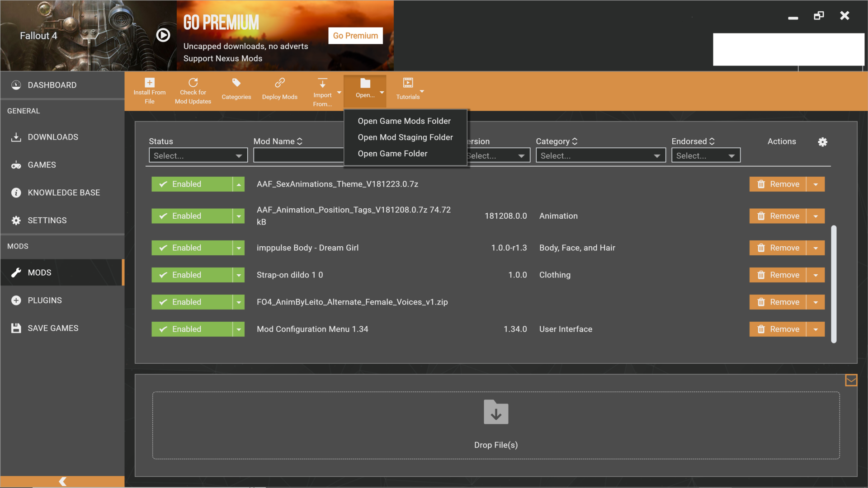Open Settings in sidebar

click(x=62, y=221)
